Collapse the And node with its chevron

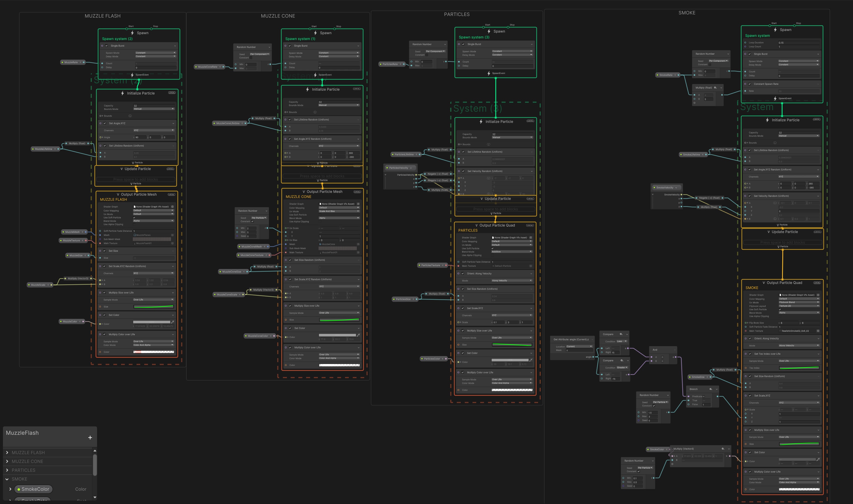tap(675, 350)
